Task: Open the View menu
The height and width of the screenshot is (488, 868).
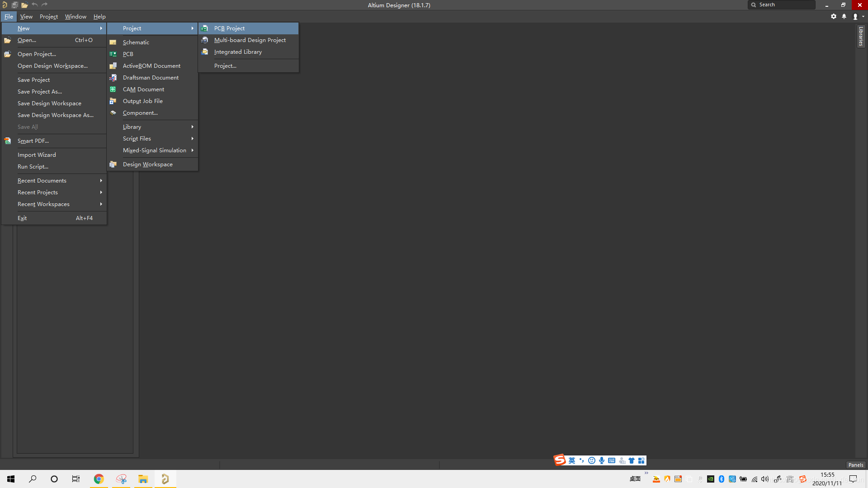Action: (x=26, y=17)
